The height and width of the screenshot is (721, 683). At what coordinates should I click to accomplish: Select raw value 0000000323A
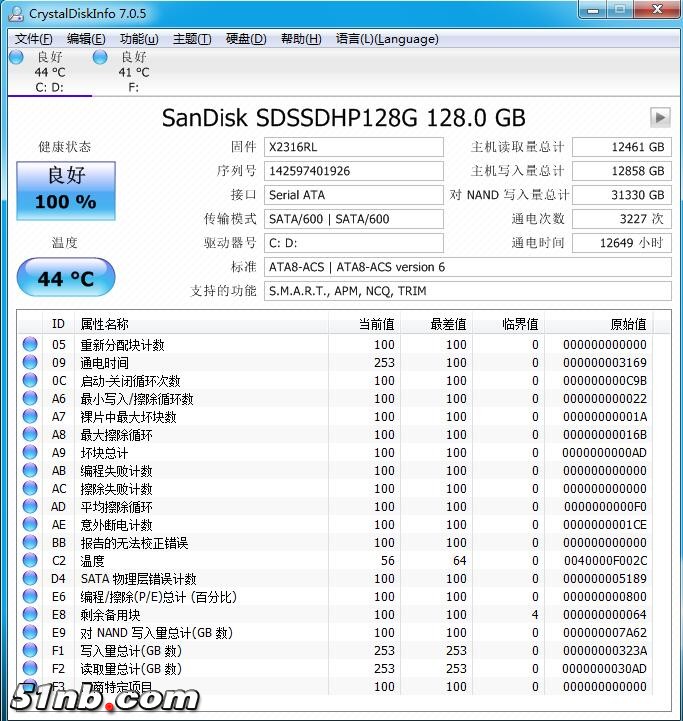pyautogui.click(x=605, y=651)
